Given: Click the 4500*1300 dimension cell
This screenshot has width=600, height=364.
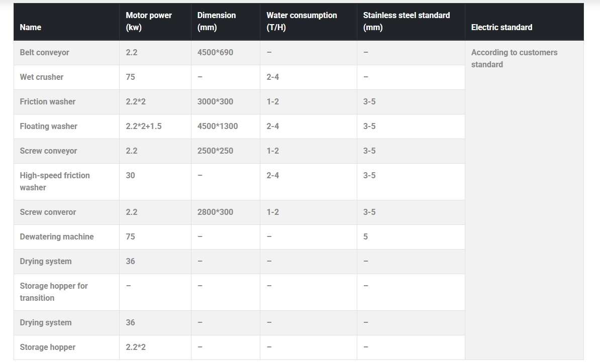Looking at the screenshot, I should tap(218, 126).
